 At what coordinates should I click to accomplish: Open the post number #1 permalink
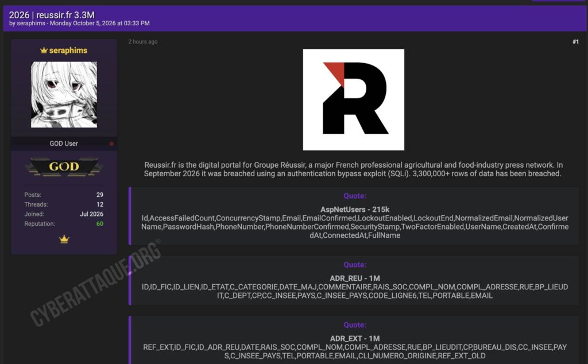click(x=575, y=41)
